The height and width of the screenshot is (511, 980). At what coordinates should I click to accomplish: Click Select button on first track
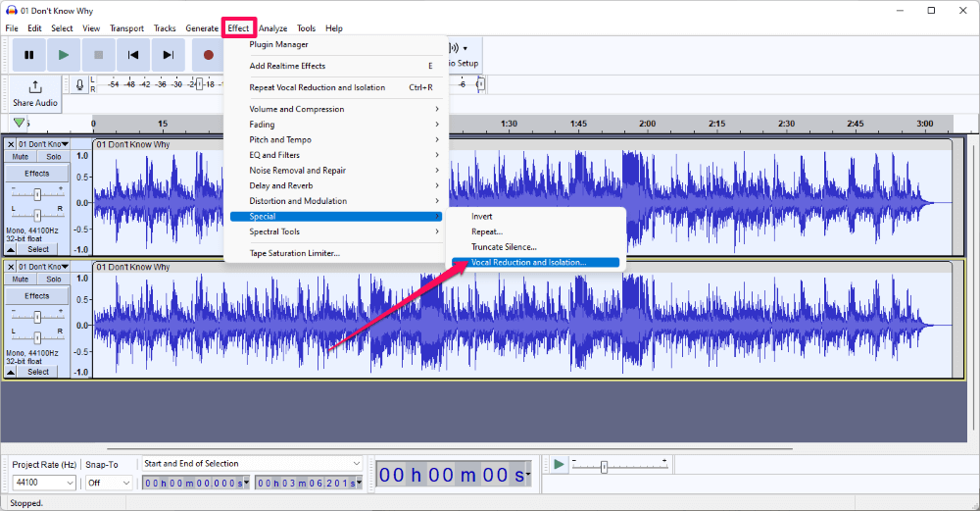[38, 249]
